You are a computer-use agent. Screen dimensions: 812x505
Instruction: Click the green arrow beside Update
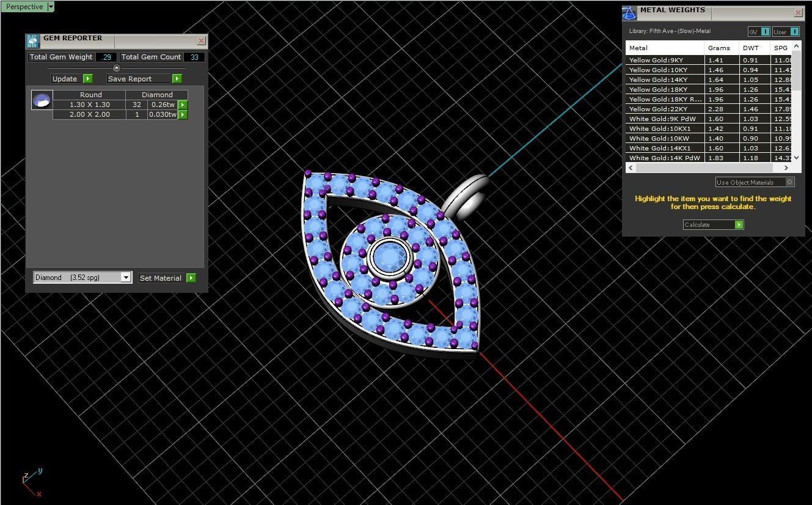point(87,79)
